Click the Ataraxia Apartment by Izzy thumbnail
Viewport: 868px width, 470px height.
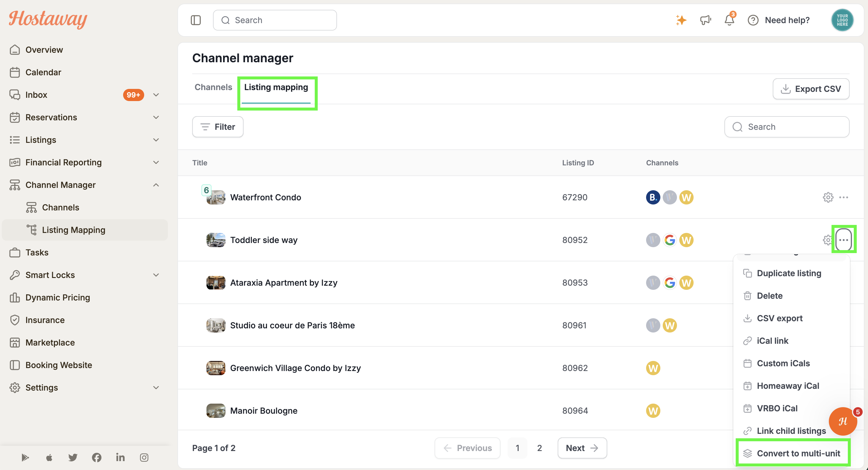[x=216, y=283]
